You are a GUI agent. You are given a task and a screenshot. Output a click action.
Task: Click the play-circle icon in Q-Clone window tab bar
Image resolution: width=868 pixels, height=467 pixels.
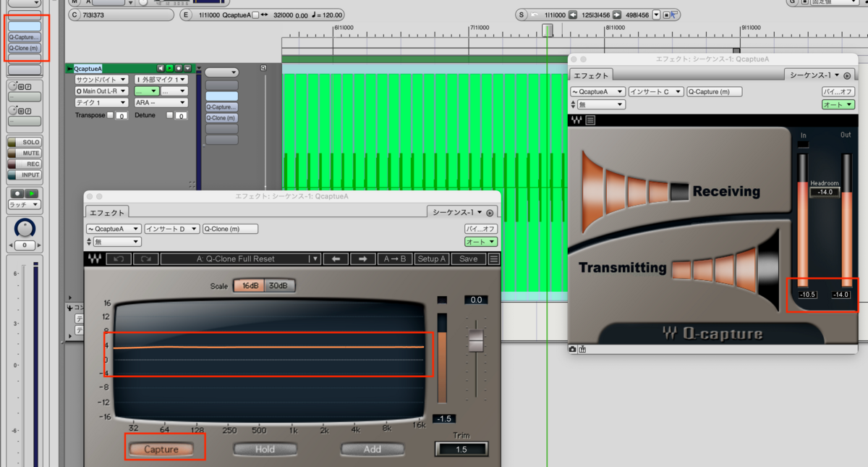pos(490,213)
